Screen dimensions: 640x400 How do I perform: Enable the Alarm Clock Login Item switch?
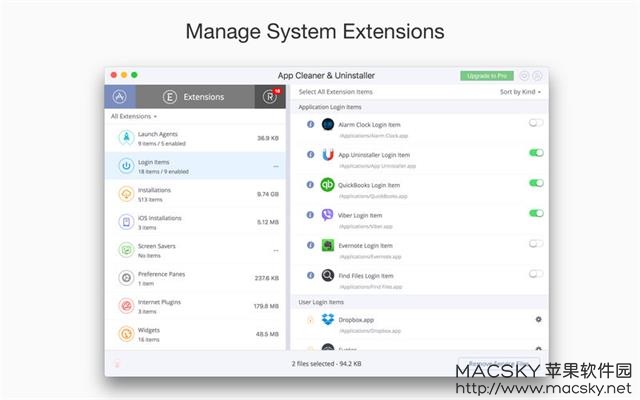point(536,122)
